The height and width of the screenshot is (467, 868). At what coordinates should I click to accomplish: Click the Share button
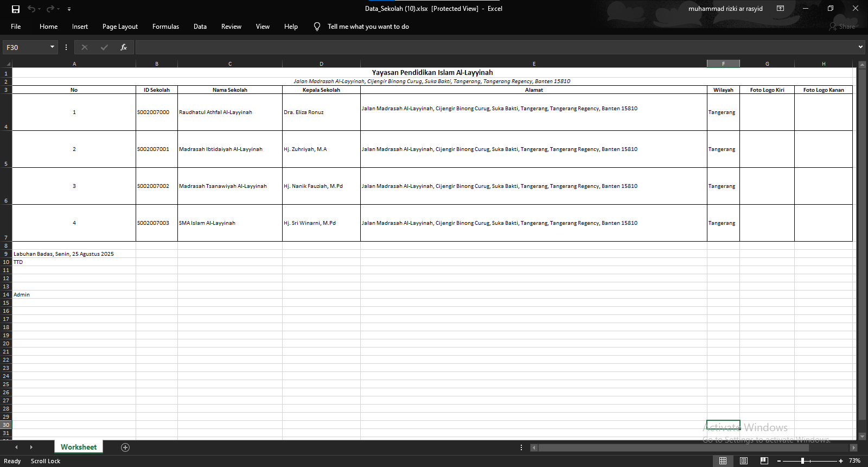pyautogui.click(x=842, y=27)
